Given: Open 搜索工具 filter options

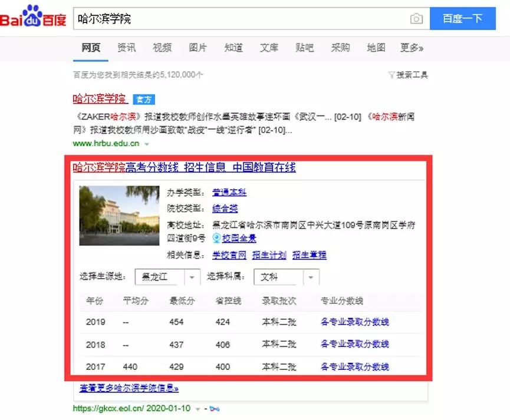Looking at the screenshot, I should pyautogui.click(x=409, y=75).
